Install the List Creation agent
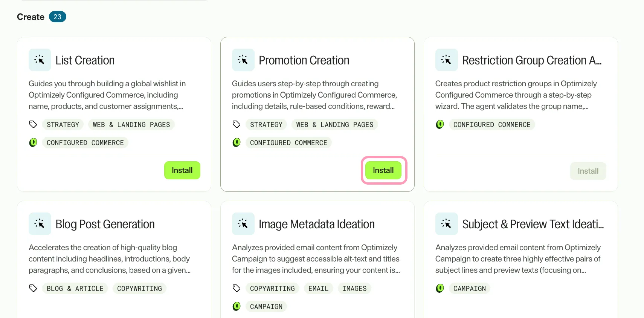 coord(182,170)
